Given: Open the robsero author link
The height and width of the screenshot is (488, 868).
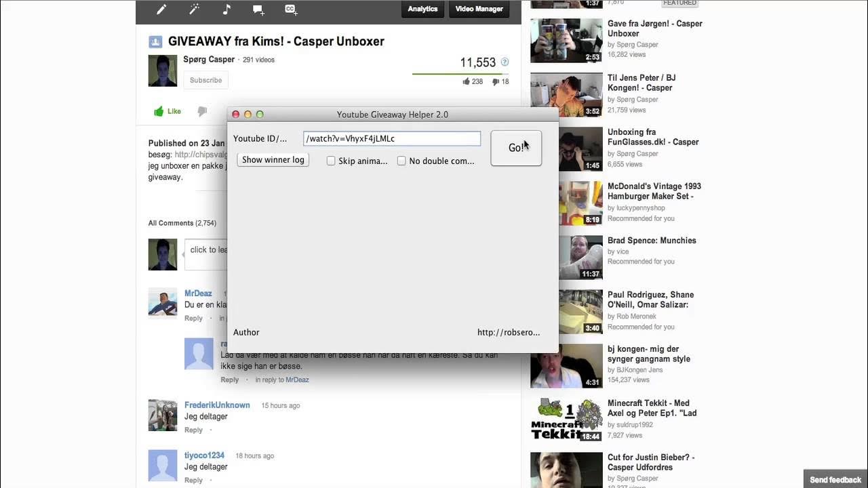Looking at the screenshot, I should point(507,332).
